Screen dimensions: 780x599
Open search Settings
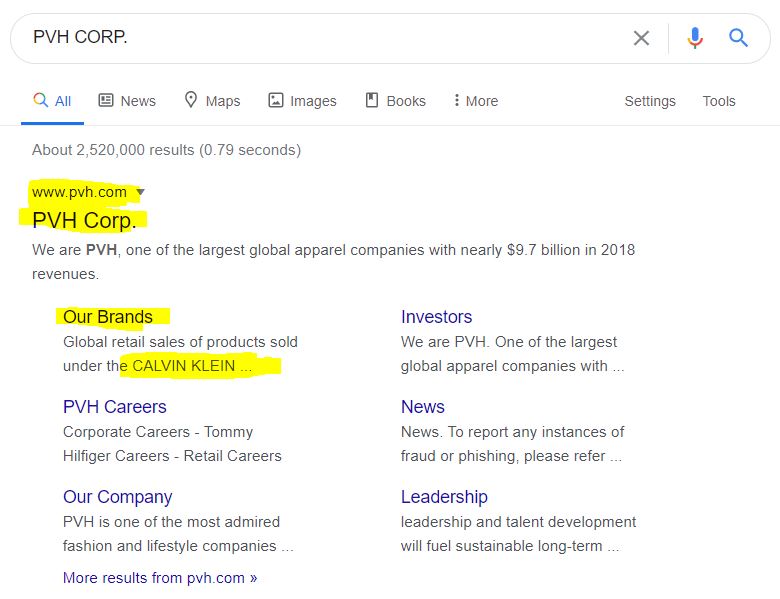click(x=650, y=101)
